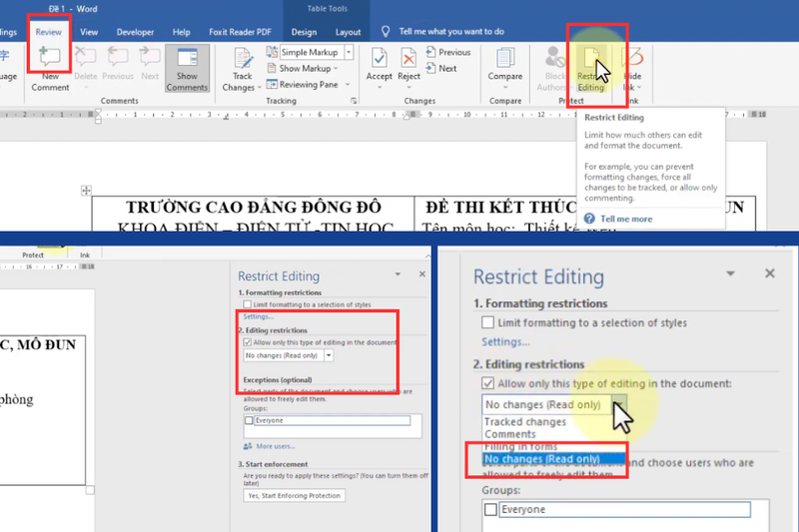799x532 pixels.
Task: Click the More users link
Action: click(276, 446)
